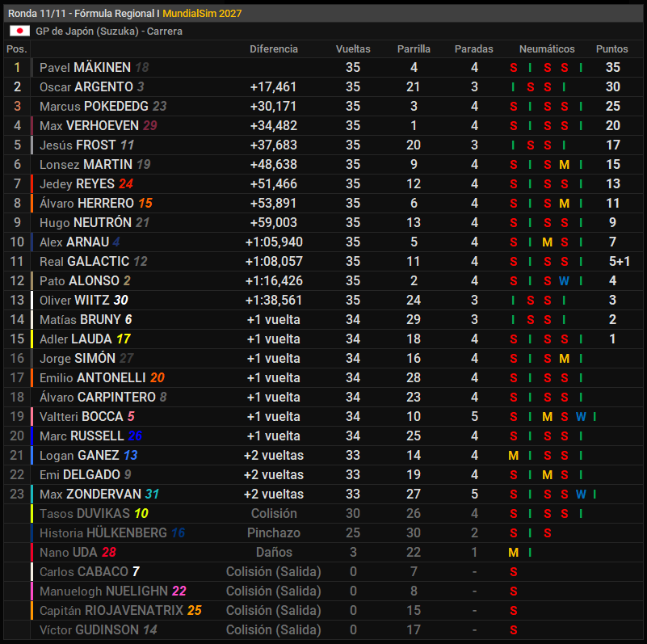Click the Ronda 11/11 - Fórmula Regional I heading
The image size is (647, 644).
click(84, 13)
